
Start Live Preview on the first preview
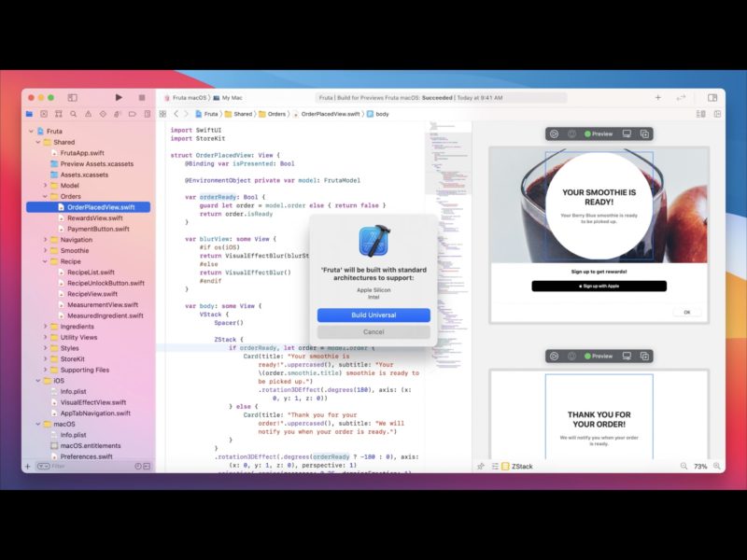(554, 133)
